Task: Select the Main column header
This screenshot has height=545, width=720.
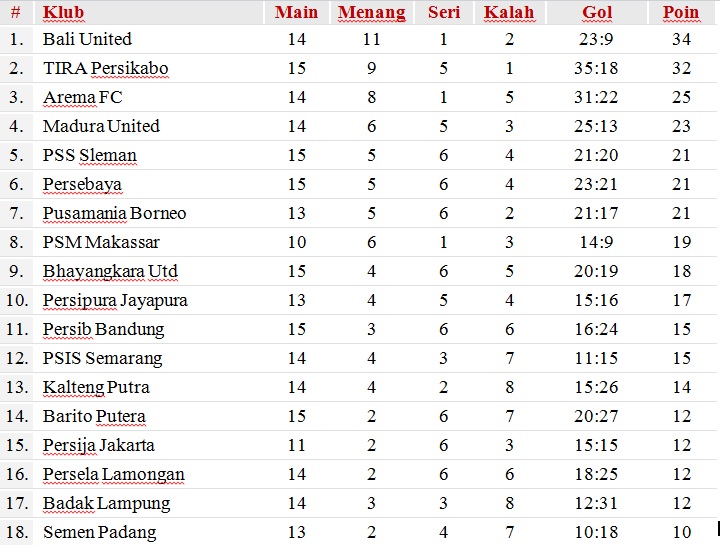Action: [x=296, y=13]
